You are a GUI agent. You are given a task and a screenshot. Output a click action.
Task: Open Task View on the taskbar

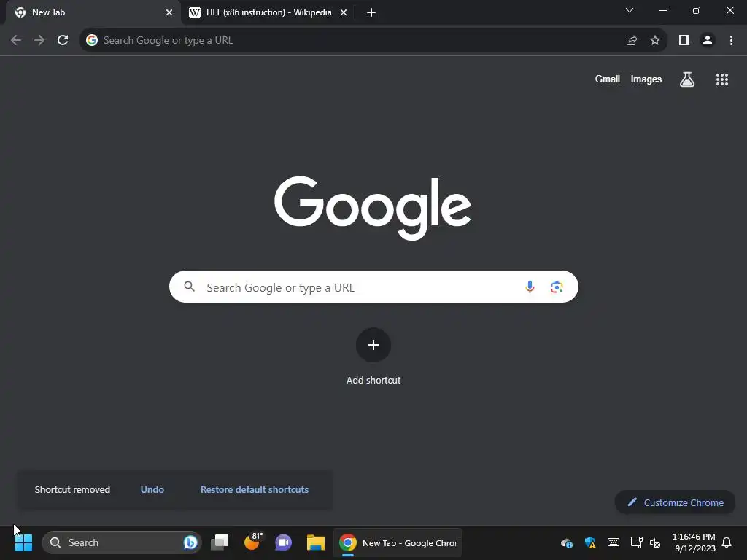tap(220, 542)
